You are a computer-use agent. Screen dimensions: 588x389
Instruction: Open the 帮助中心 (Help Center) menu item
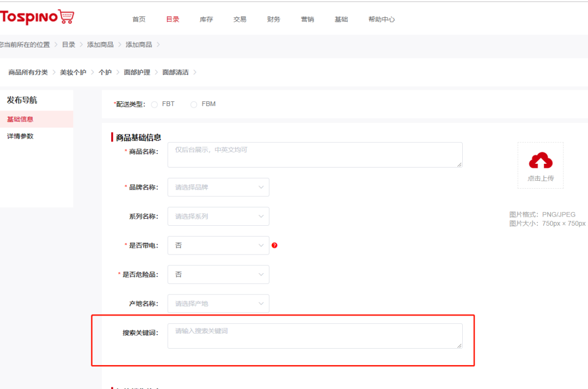(x=381, y=19)
